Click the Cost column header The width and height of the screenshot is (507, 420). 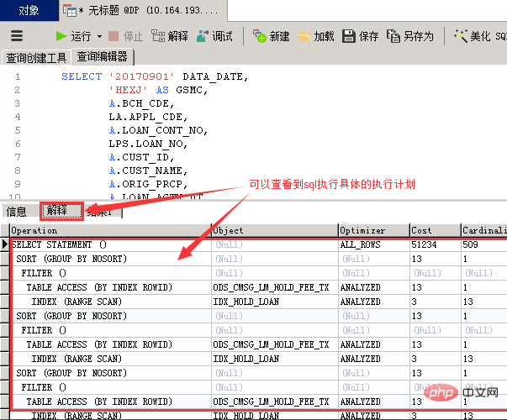coord(436,230)
